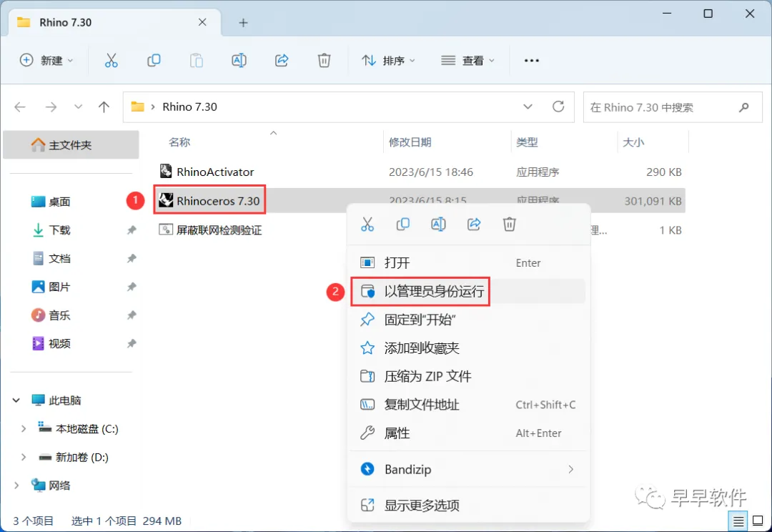Screen dimensions: 772x532
Task: Select the 屏蔽联网检测验证 file
Action: pos(219,230)
